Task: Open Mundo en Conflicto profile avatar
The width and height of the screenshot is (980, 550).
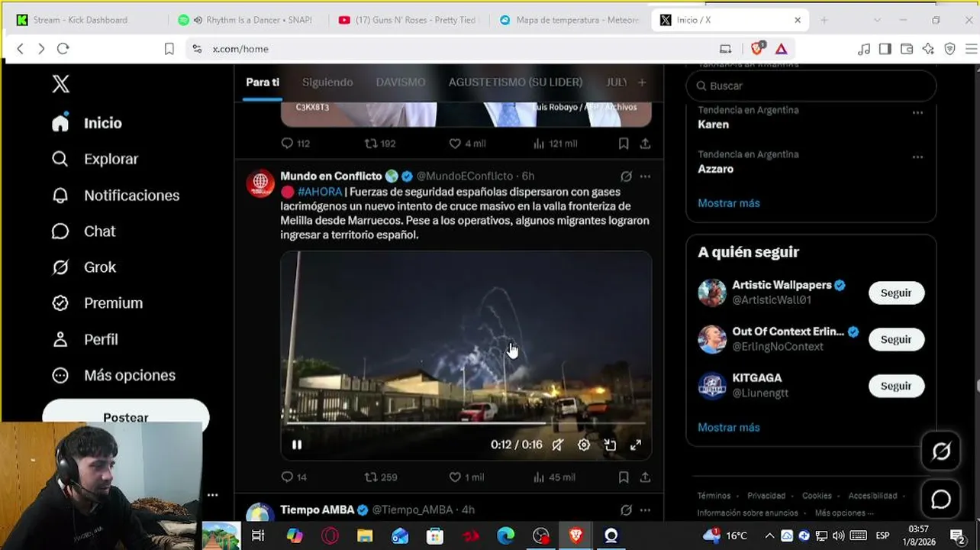Action: tap(260, 184)
